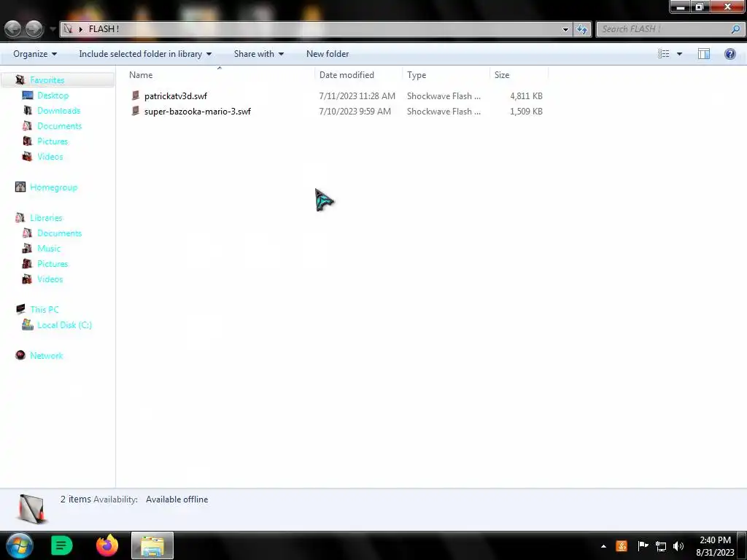Image resolution: width=747 pixels, height=560 pixels.
Task: Open Include selected folder in library menu
Action: 145,54
